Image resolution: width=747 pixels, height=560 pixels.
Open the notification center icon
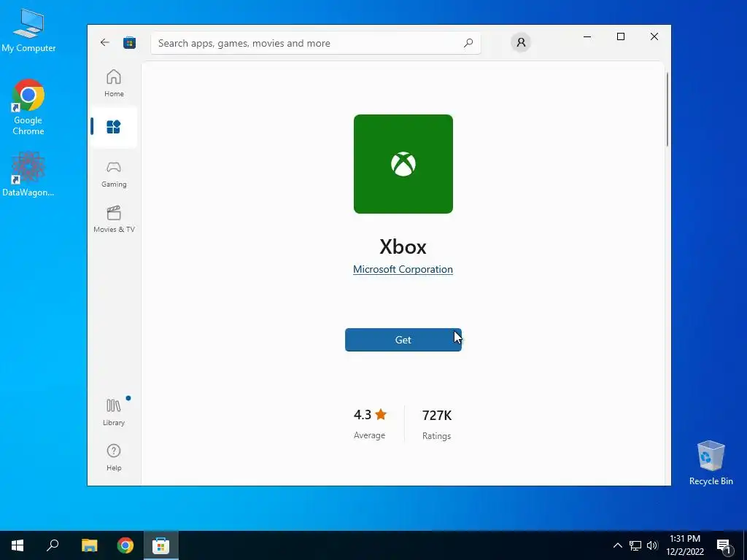click(724, 545)
